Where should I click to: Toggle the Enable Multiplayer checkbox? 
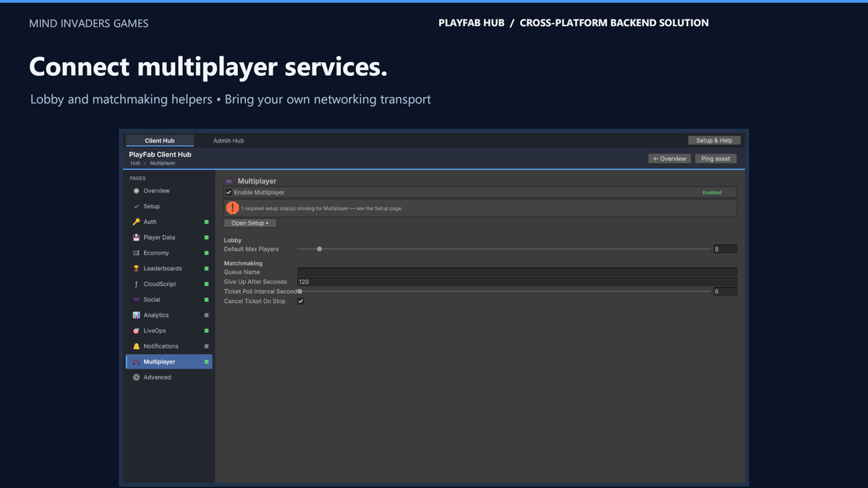[x=229, y=192]
